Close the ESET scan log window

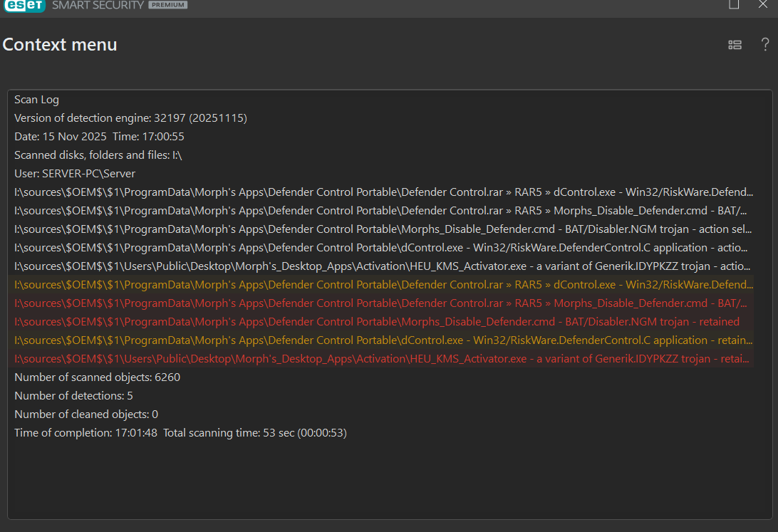pos(763,4)
